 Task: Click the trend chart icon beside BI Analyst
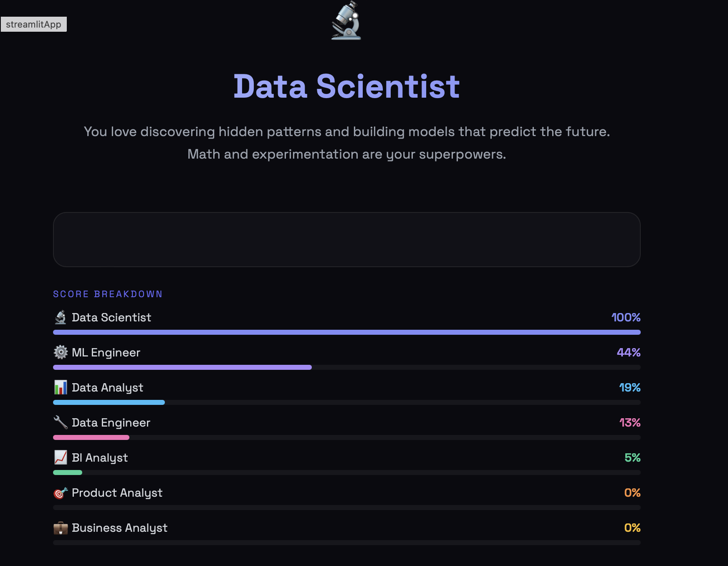(61, 457)
